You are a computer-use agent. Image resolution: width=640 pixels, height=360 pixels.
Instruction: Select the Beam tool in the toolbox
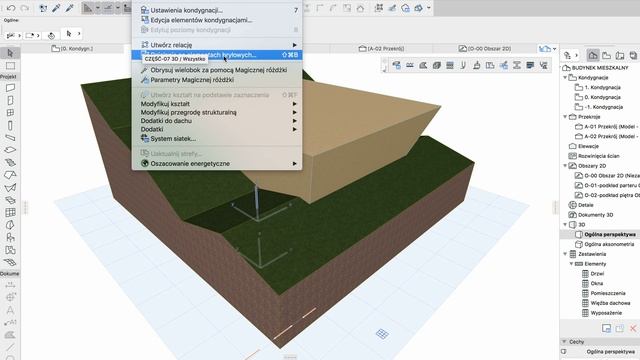click(x=10, y=138)
